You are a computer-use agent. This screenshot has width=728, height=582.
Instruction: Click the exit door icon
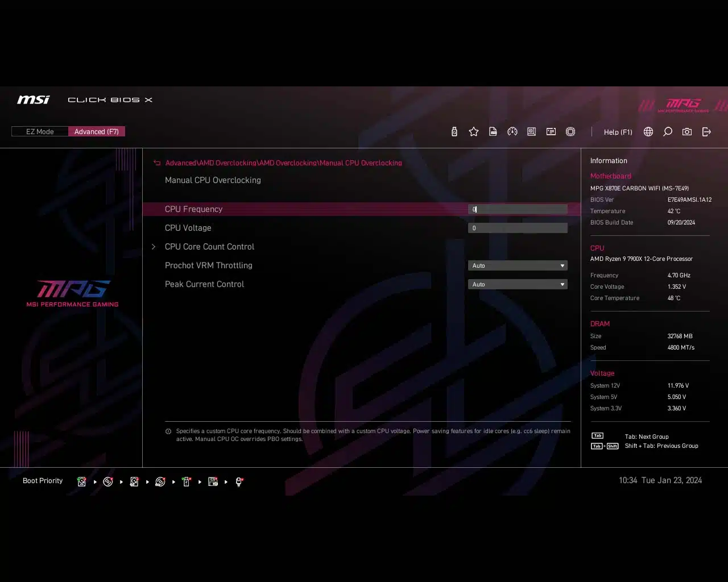(706, 132)
